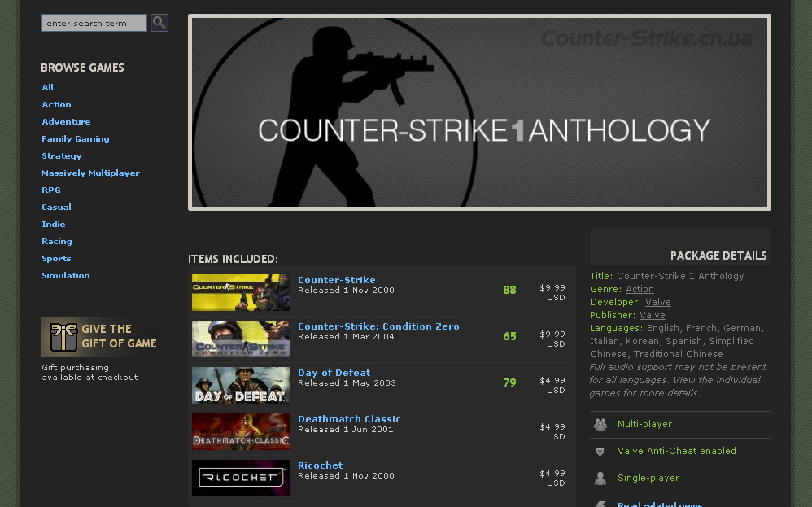This screenshot has width=812, height=507.
Task: Open the Action games category
Action: (x=56, y=105)
